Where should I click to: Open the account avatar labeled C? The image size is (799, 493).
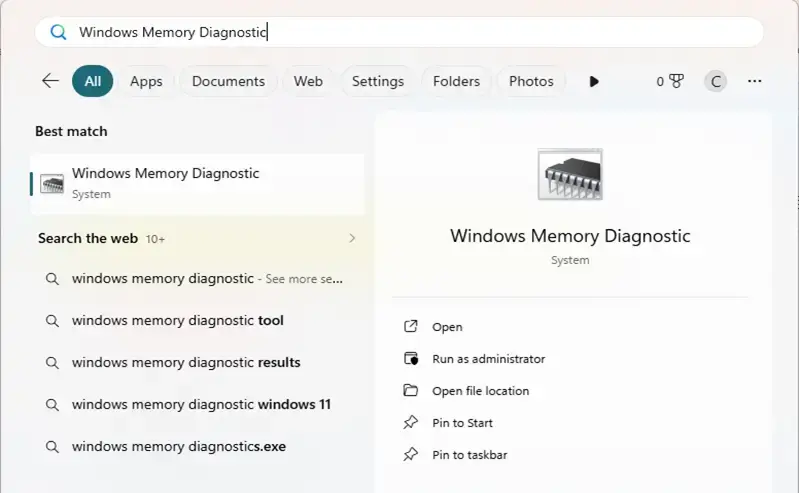click(x=715, y=82)
